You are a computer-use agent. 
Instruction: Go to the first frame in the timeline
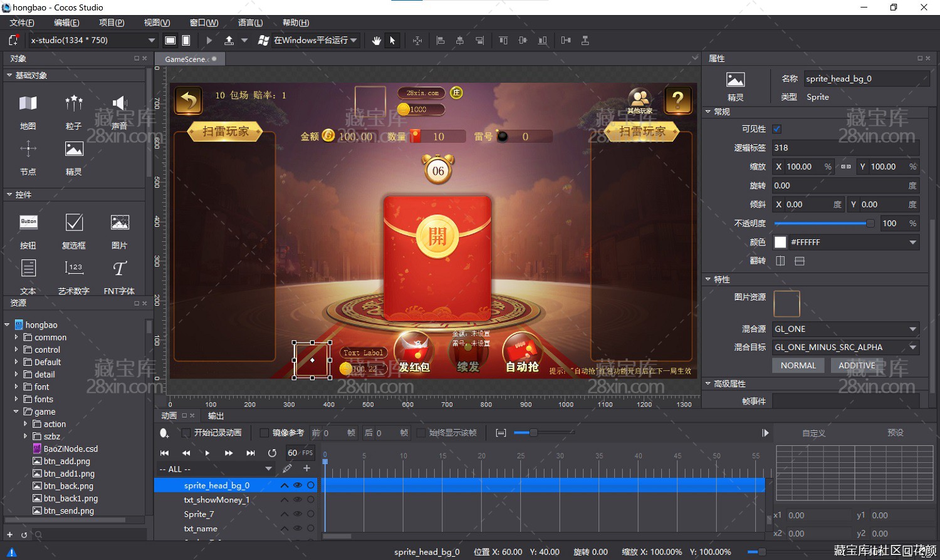(164, 453)
